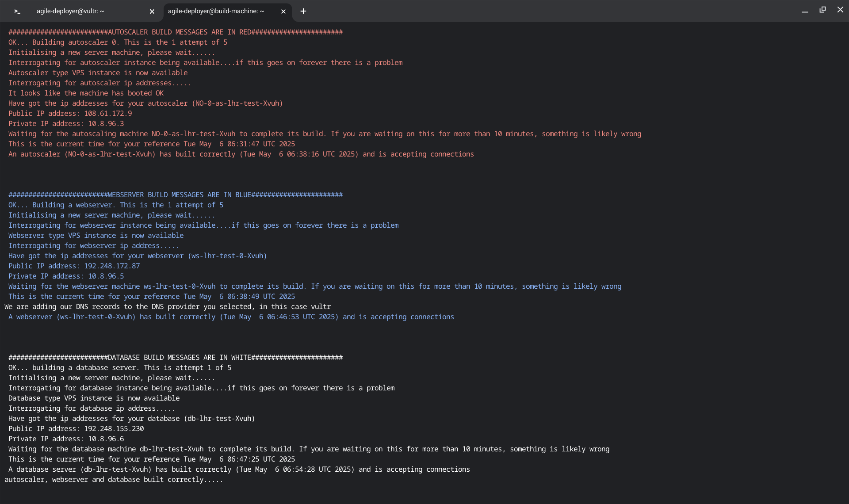Click the terminal prompt icon in first tab
The image size is (849, 504).
pyautogui.click(x=17, y=11)
